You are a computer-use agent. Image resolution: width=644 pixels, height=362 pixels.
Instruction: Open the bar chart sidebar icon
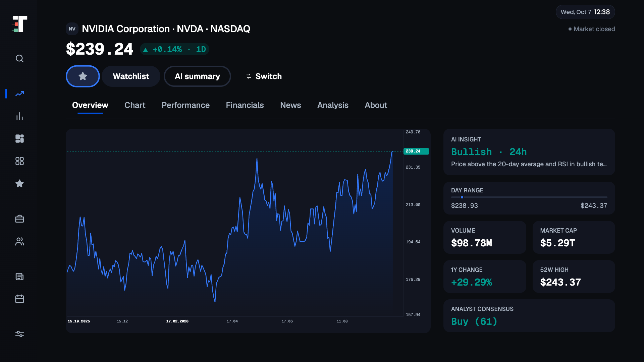(x=19, y=116)
